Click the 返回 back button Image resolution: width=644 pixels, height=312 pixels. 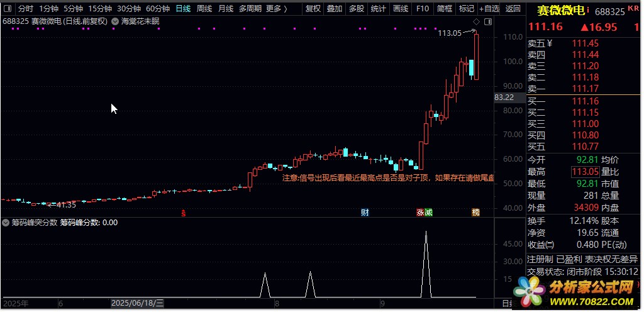[x=513, y=8]
